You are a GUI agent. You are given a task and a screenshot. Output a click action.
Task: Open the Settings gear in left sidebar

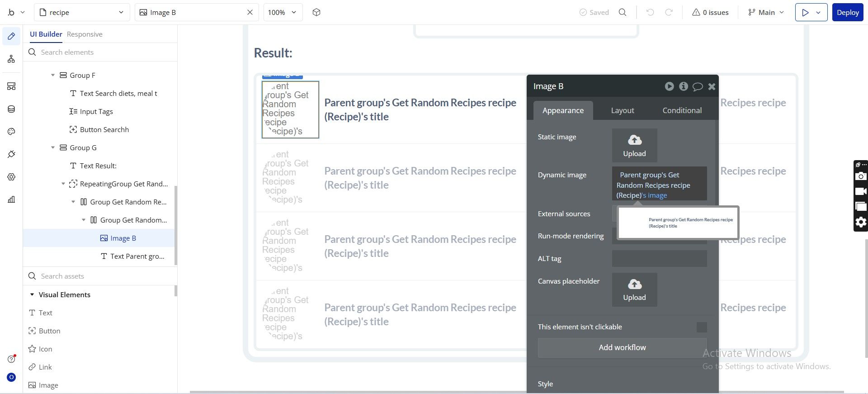point(11,177)
